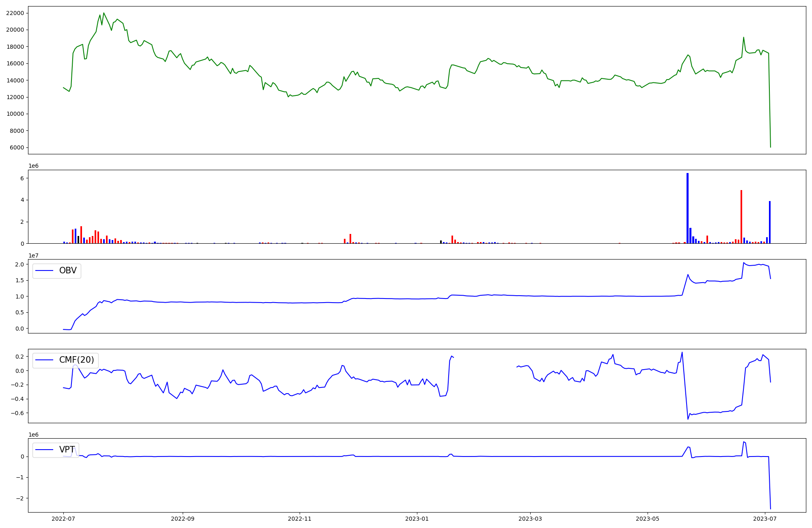Click the VPT legend label
Image resolution: width=812 pixels, height=528 pixels.
click(67, 450)
